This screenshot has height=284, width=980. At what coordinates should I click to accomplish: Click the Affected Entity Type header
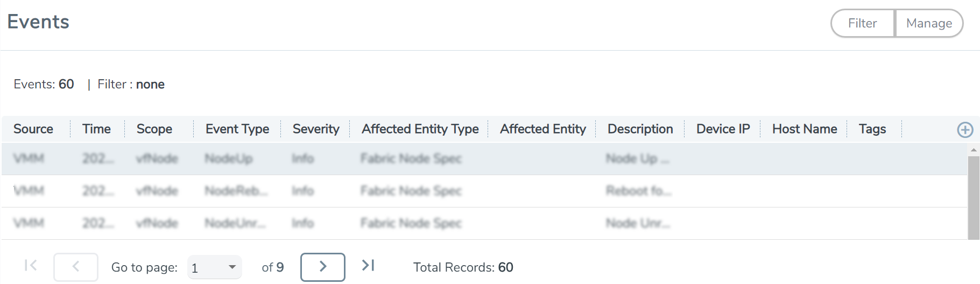coord(420,129)
